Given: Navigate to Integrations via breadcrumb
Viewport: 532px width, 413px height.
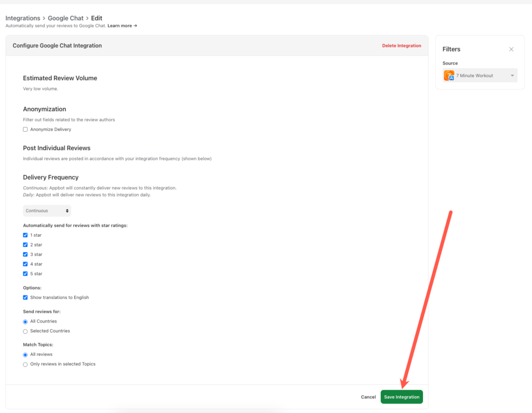Looking at the screenshot, I should point(23,18).
